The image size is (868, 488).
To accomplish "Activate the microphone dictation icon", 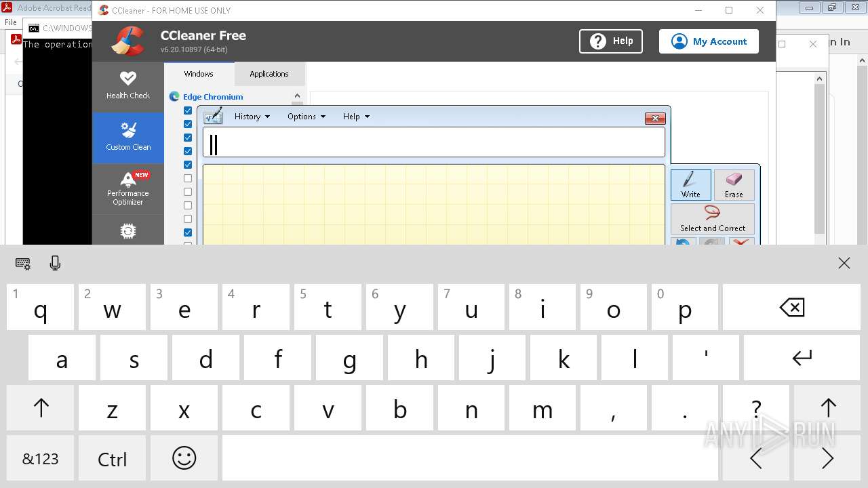I will (56, 263).
